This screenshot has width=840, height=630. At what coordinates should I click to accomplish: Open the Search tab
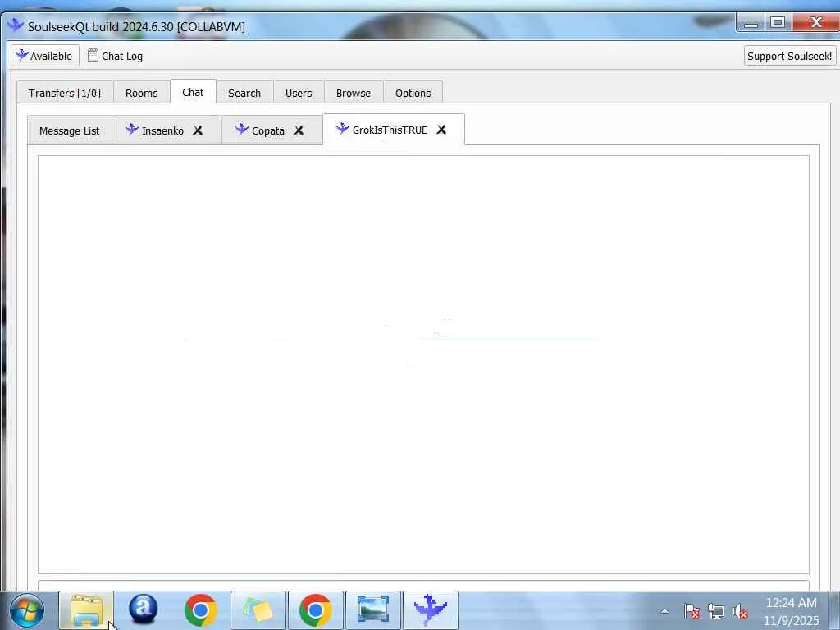(x=244, y=93)
